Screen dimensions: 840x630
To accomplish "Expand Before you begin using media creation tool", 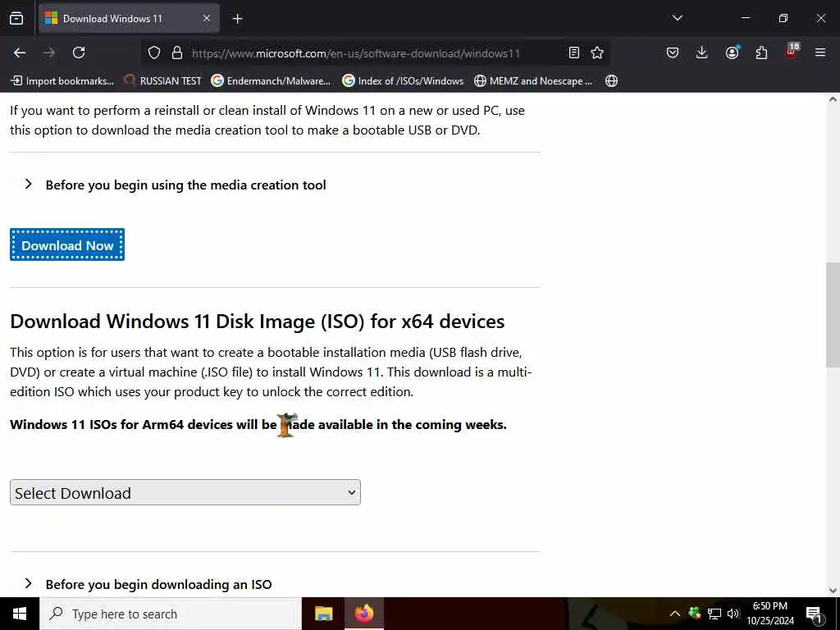I will pos(176,185).
